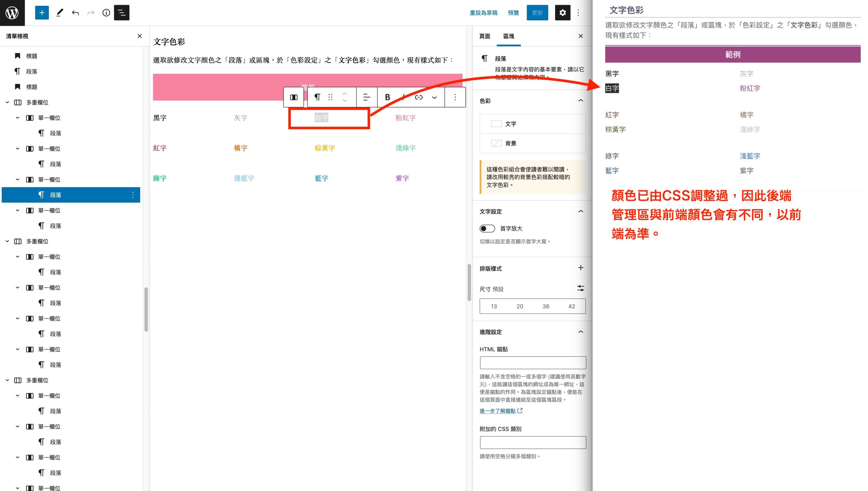Screen dimensions: 868x491
Task: Select parent column block icon in toolbar
Action: tap(294, 97)
